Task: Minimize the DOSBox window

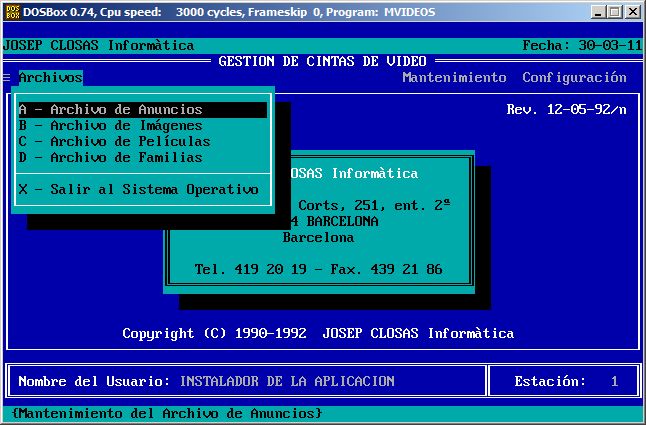Action: (597, 12)
